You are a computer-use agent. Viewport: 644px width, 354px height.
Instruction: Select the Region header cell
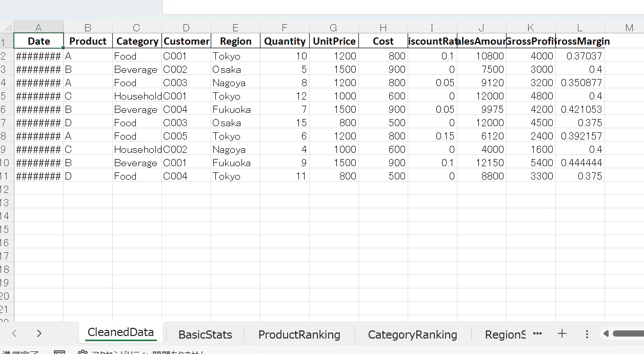[235, 41]
